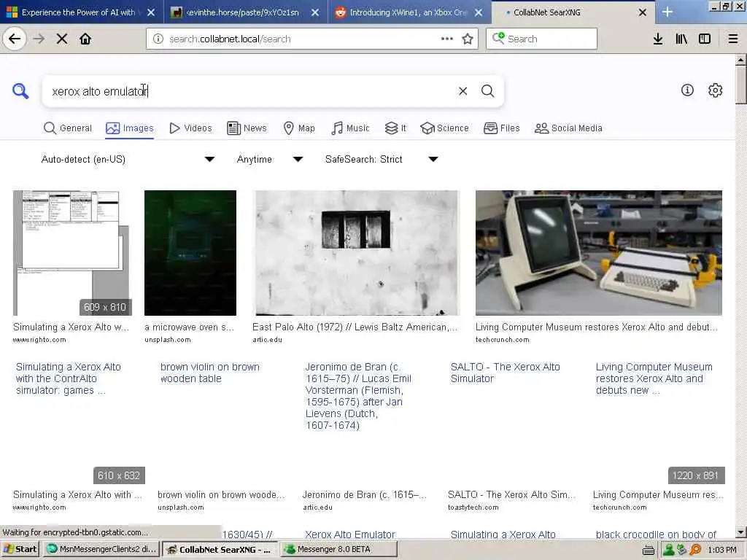
Task: Select the Images search category
Action: click(x=130, y=128)
